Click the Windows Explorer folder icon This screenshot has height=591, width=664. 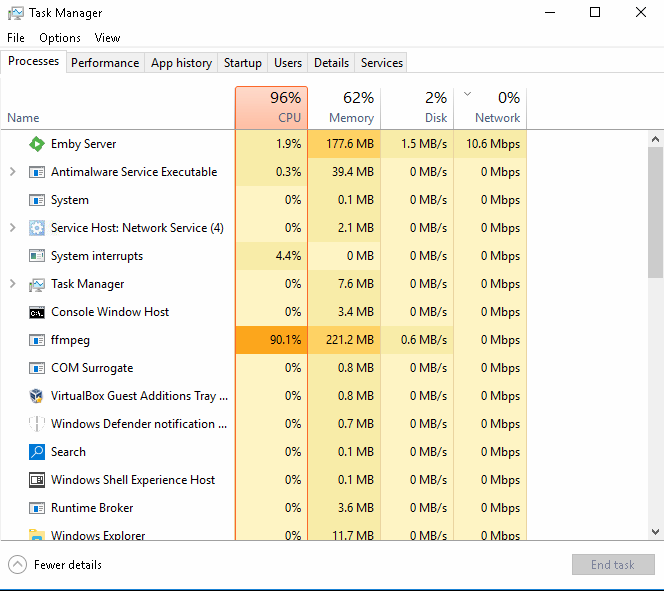(x=37, y=535)
